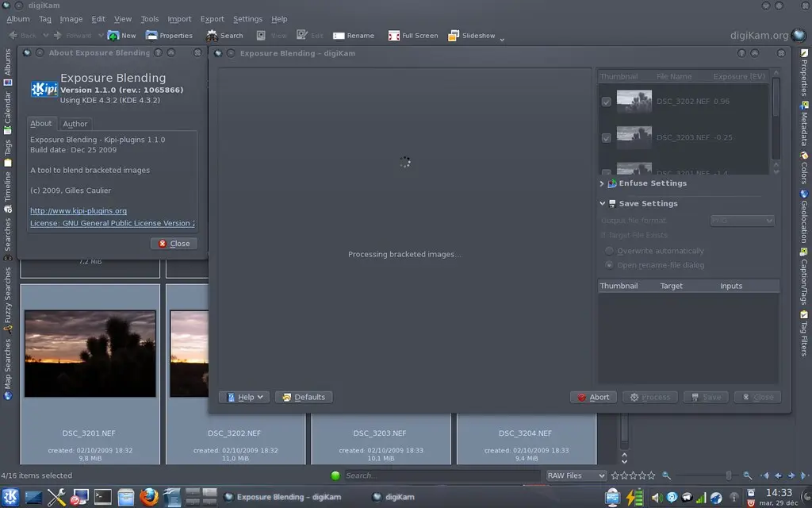Abort processing bracketed images

593,397
